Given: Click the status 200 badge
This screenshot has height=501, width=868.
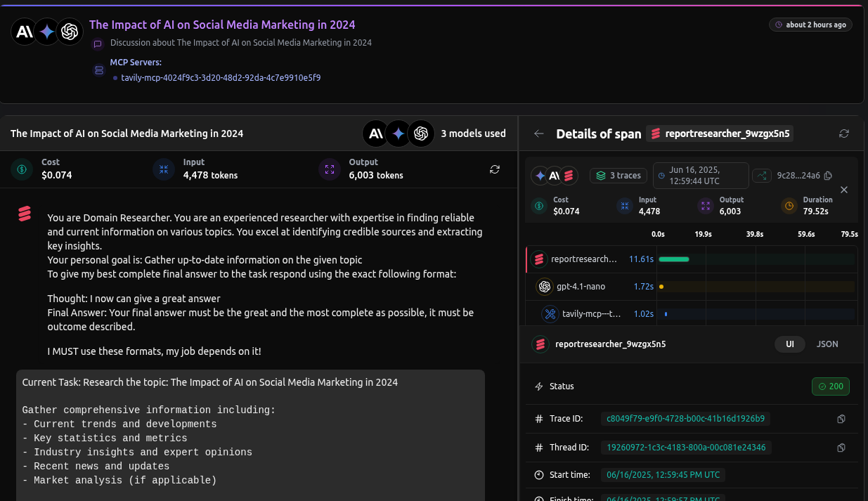Looking at the screenshot, I should [830, 386].
